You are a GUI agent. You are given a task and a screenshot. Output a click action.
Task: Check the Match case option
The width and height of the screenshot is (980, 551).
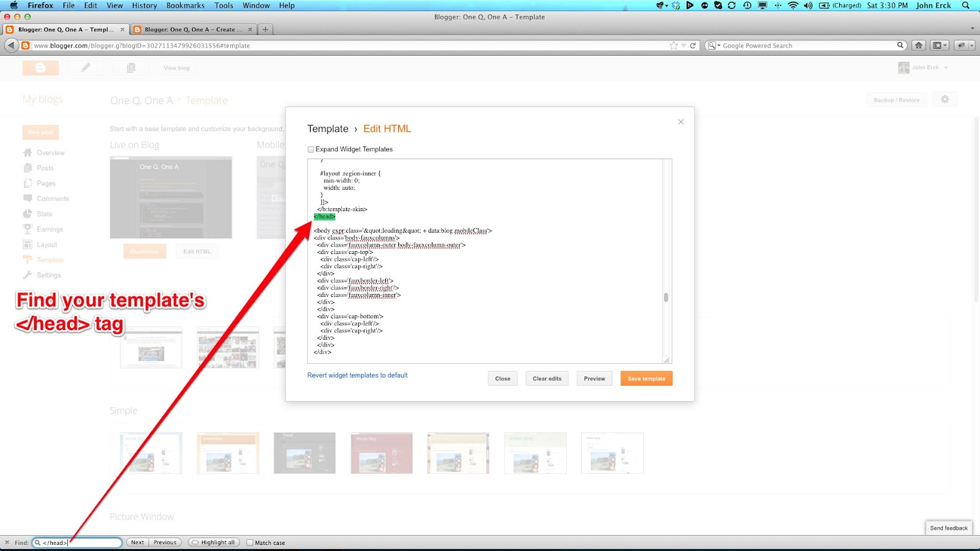[250, 542]
